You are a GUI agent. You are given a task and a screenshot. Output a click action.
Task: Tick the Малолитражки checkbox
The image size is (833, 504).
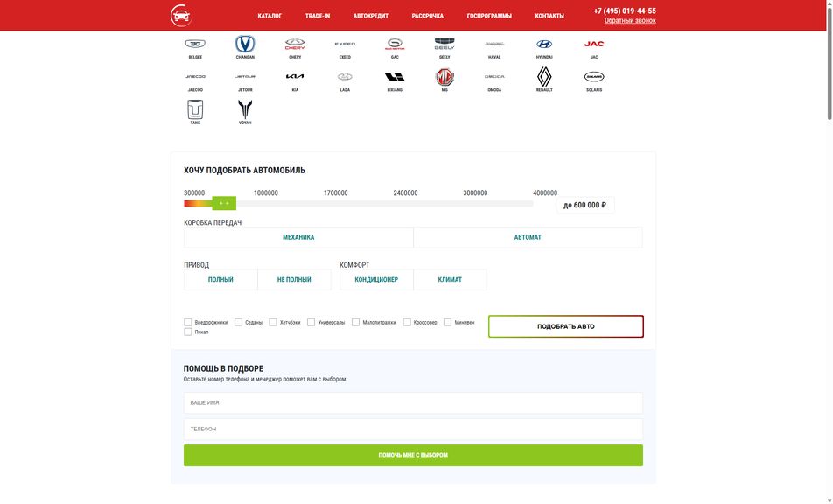[356, 322]
